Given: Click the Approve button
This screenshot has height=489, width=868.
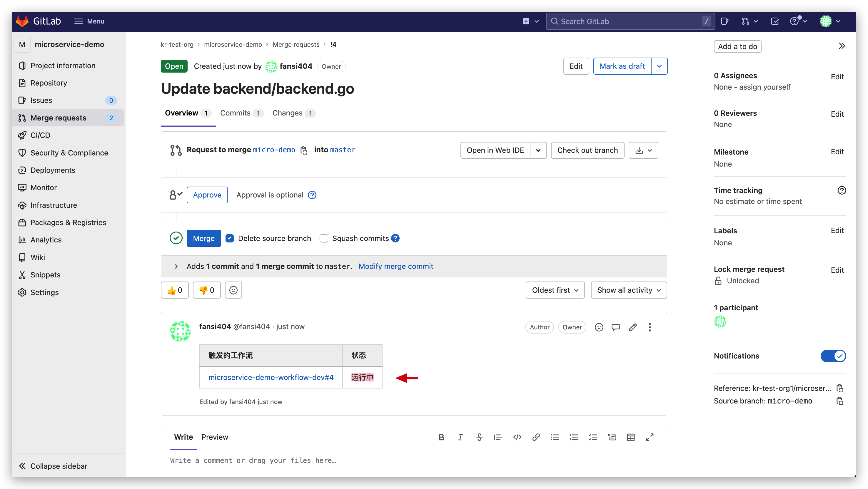Looking at the screenshot, I should (207, 195).
